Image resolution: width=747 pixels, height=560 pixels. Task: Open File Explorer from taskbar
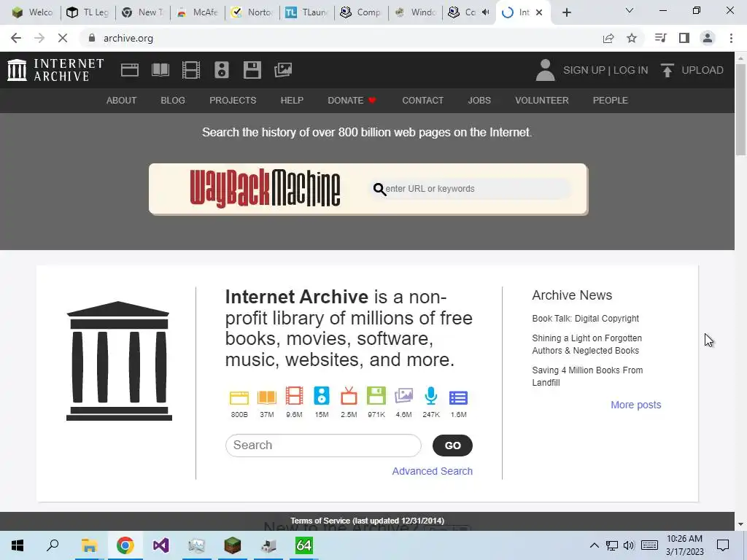tap(89, 545)
